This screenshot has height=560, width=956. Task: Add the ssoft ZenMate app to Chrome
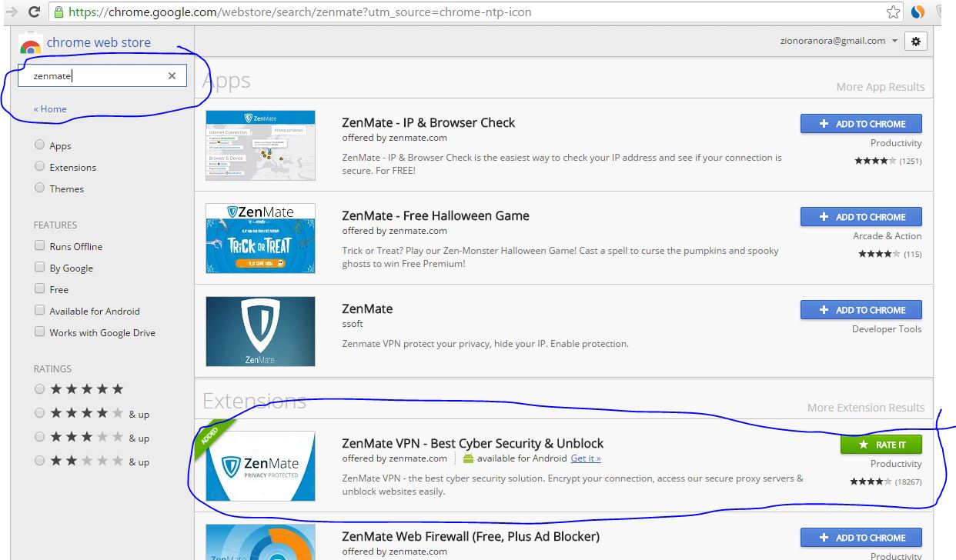point(861,310)
